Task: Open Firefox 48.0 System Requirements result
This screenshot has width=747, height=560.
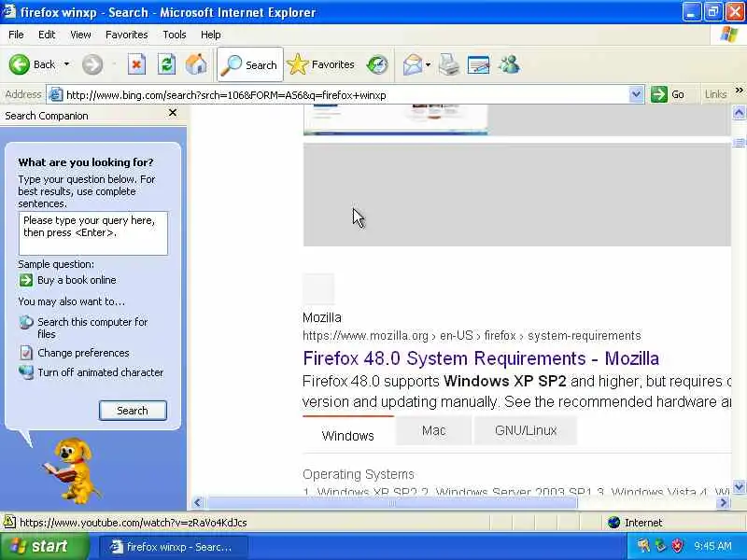Action: [x=481, y=358]
